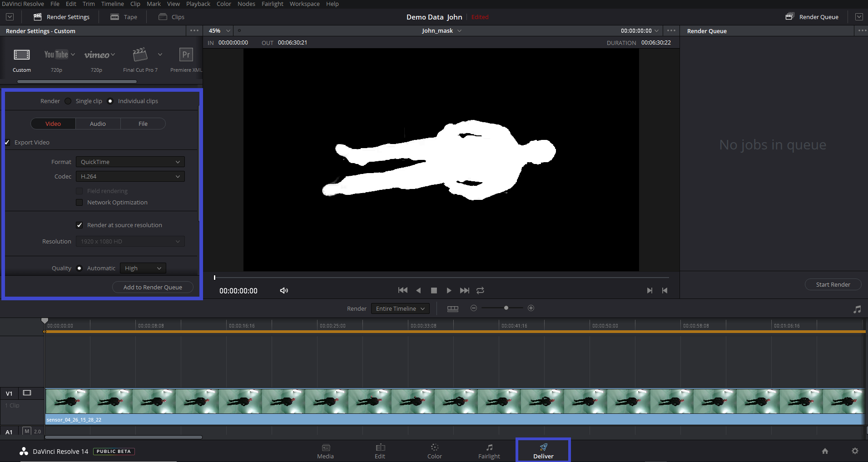Viewport: 868px width, 462px height.
Task: Expand Final Cut Pro preset options arrow
Action: point(160,55)
